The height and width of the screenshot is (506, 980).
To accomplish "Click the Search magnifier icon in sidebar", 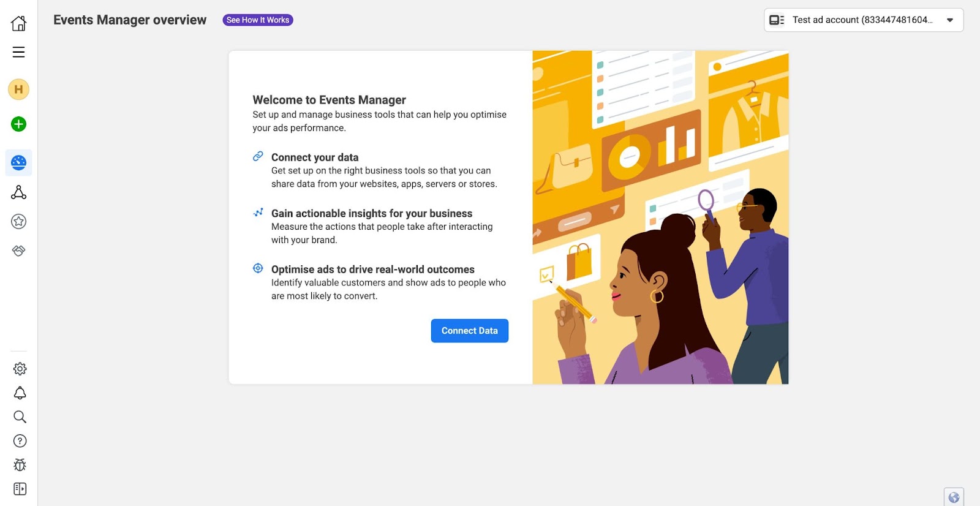I will 20,417.
